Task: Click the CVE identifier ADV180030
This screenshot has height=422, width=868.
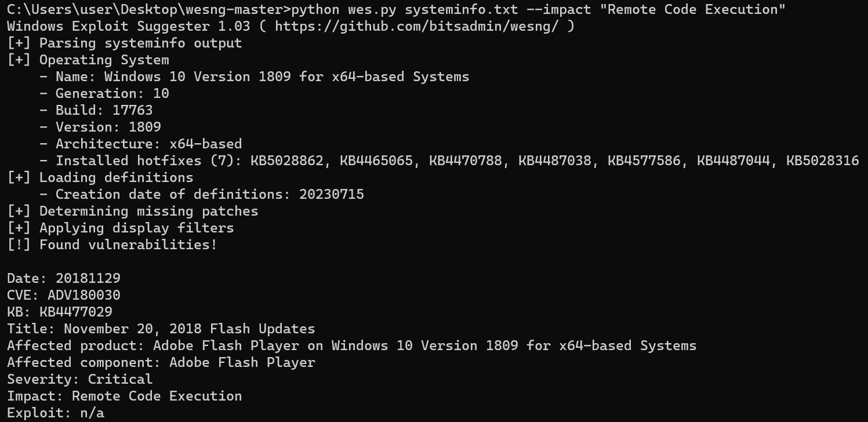Action: 83,295
